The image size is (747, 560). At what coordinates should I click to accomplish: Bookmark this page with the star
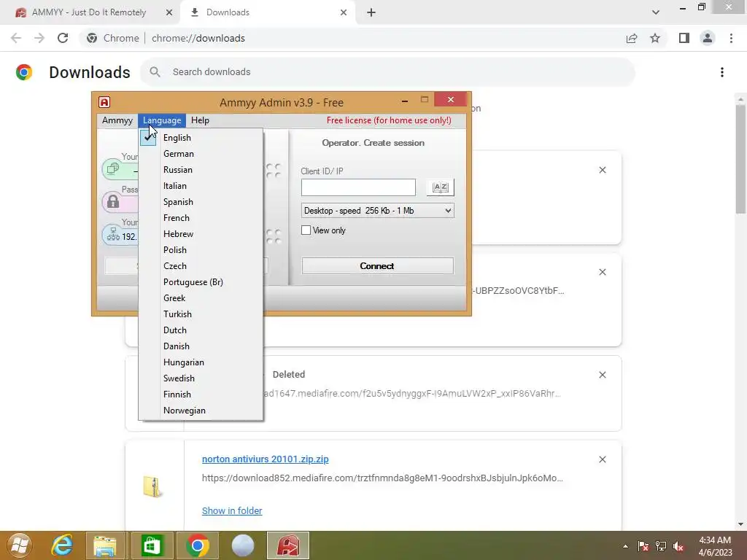coord(655,38)
